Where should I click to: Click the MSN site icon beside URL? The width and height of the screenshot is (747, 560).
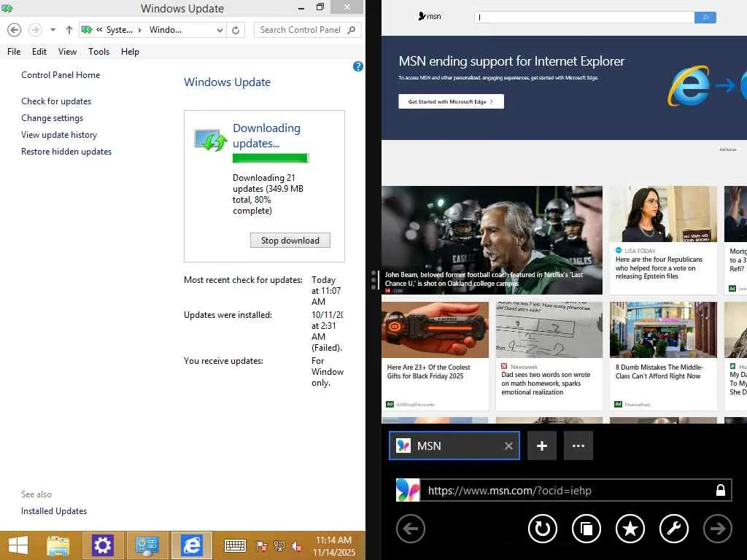click(x=408, y=490)
